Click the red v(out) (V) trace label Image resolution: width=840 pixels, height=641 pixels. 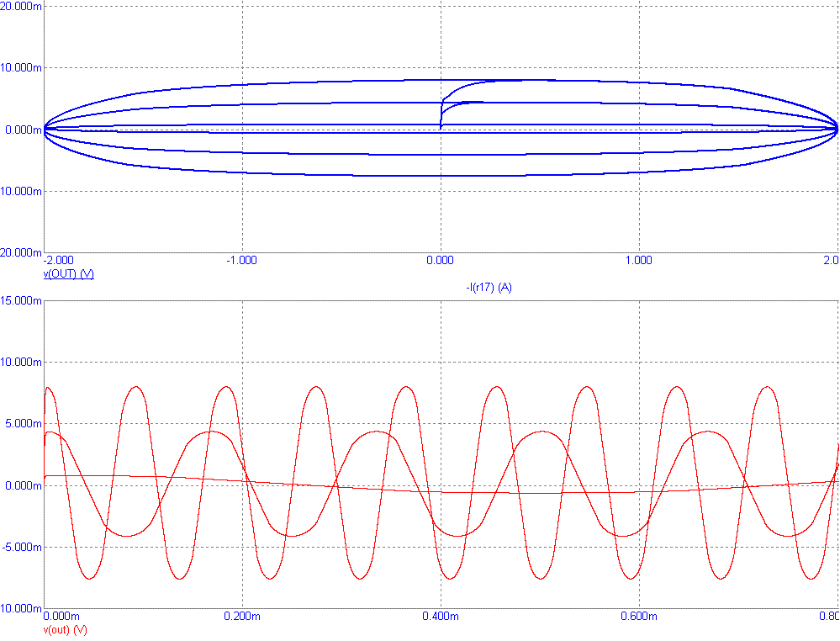point(66,630)
